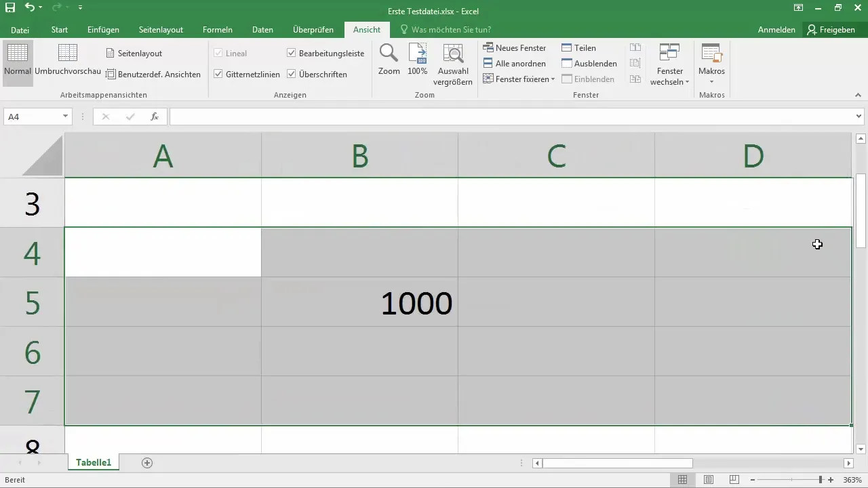Image resolution: width=868 pixels, height=488 pixels.
Task: Click the greyed-out Einblenden button
Action: [x=588, y=79]
